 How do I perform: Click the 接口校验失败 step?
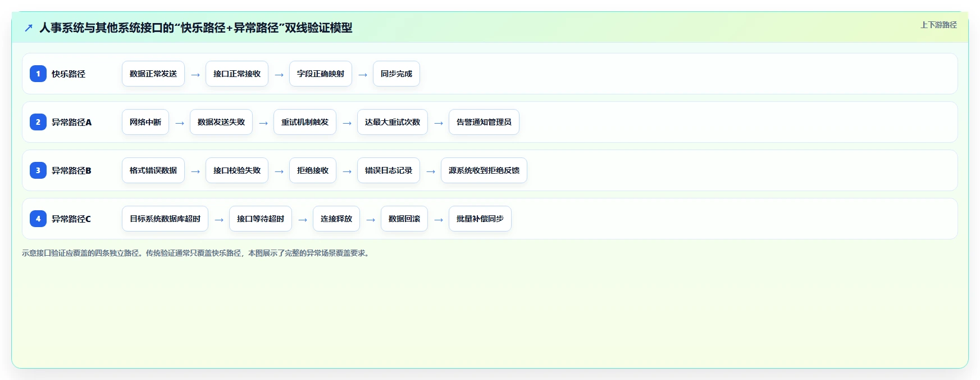click(237, 170)
